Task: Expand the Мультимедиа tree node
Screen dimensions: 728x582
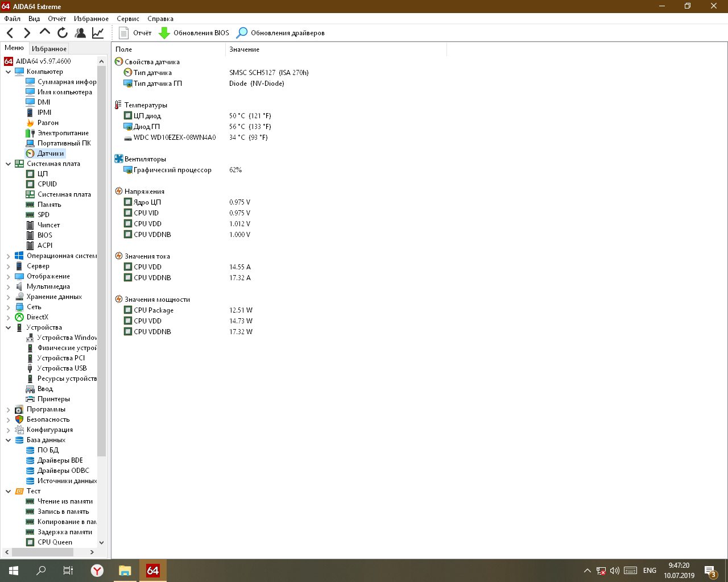Action: (x=8, y=286)
